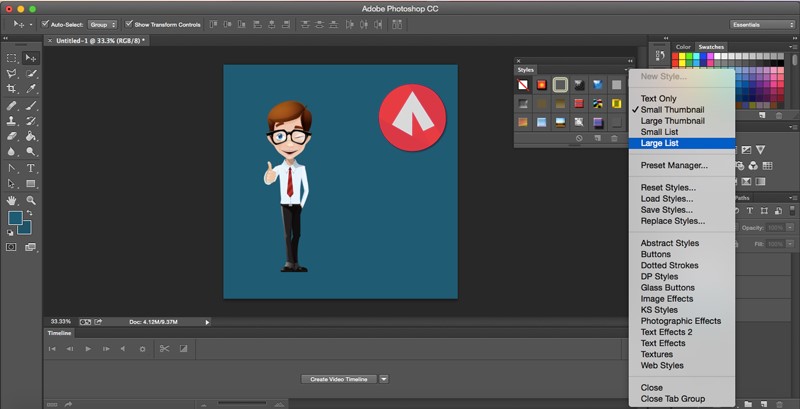Apply the yellow beveled style thumbnail
The image size is (800, 409).
[616, 104]
